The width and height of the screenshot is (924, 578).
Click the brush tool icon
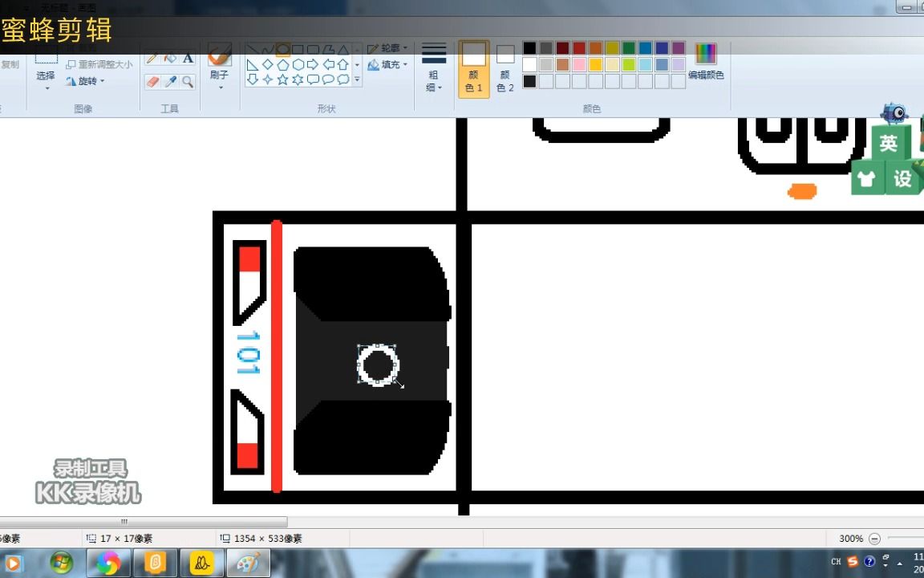point(219,55)
